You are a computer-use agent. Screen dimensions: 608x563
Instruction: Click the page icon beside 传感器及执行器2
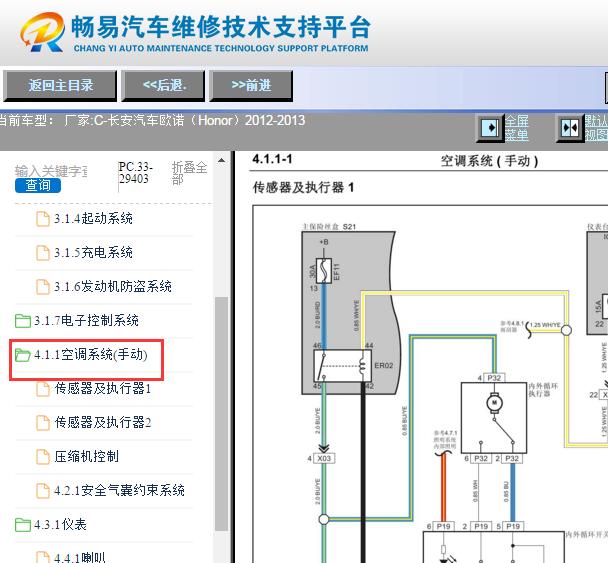pyautogui.click(x=43, y=423)
